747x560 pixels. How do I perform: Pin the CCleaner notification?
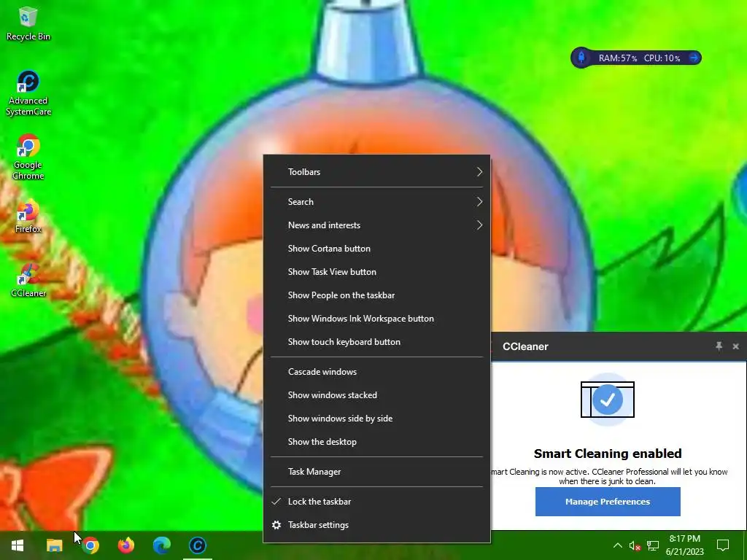coord(719,346)
